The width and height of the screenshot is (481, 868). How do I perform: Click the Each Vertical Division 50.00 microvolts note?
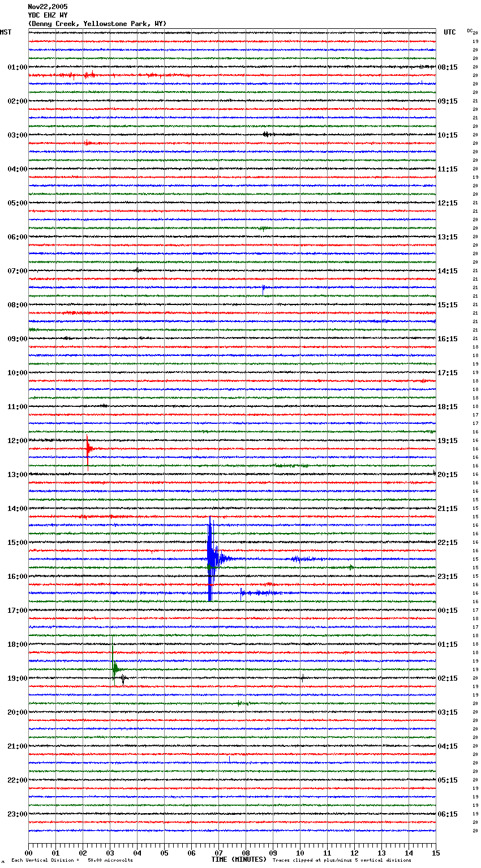(x=72, y=861)
